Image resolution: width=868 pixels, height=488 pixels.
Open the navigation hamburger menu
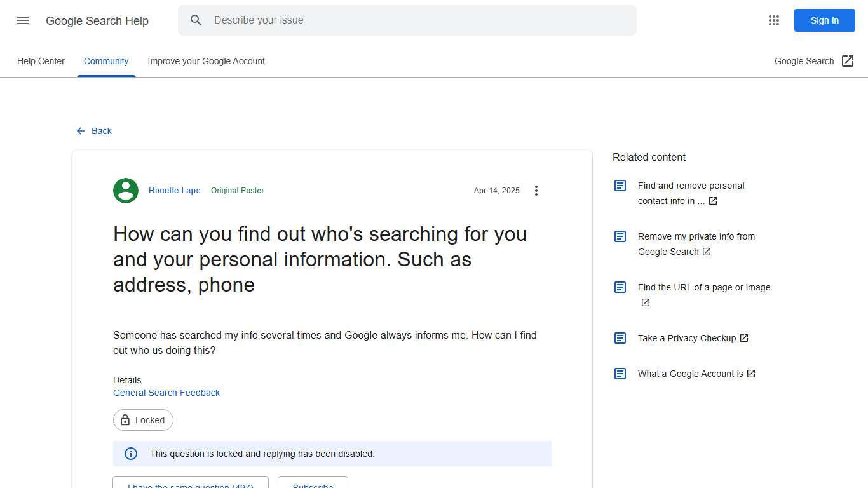[22, 20]
